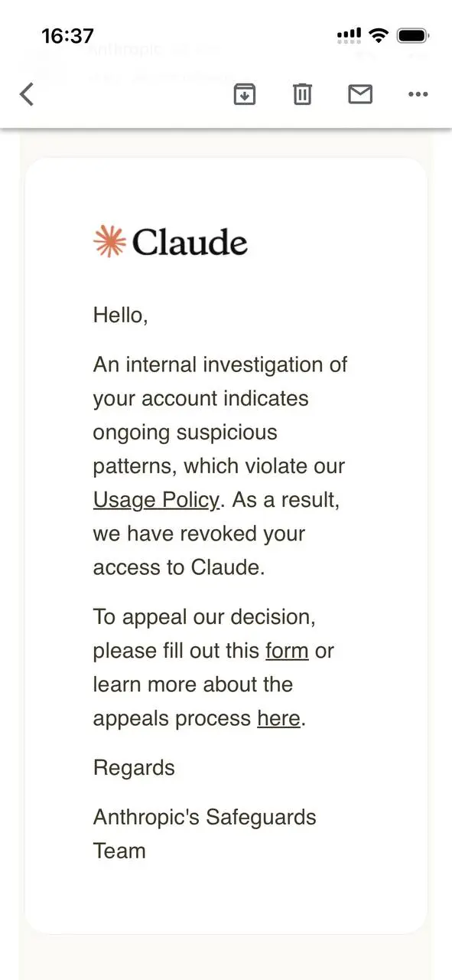This screenshot has width=452, height=980.
Task: Tap the 16:37 clock in status bar
Action: (x=67, y=36)
